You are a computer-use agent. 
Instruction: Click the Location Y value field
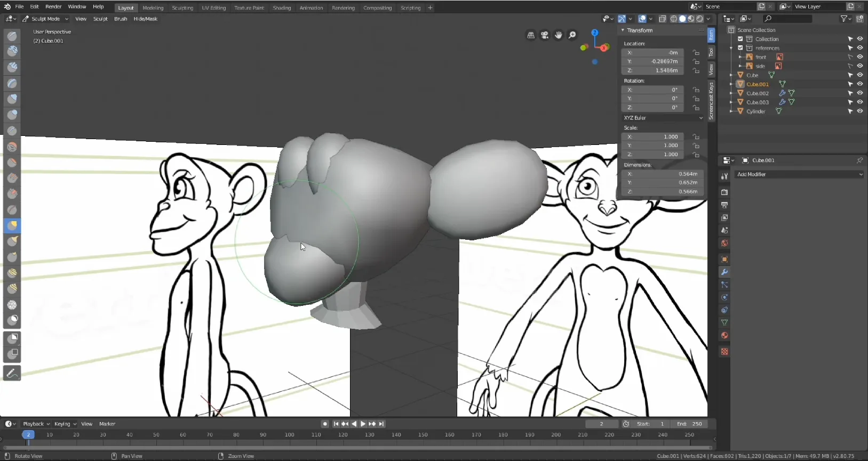[652, 61]
